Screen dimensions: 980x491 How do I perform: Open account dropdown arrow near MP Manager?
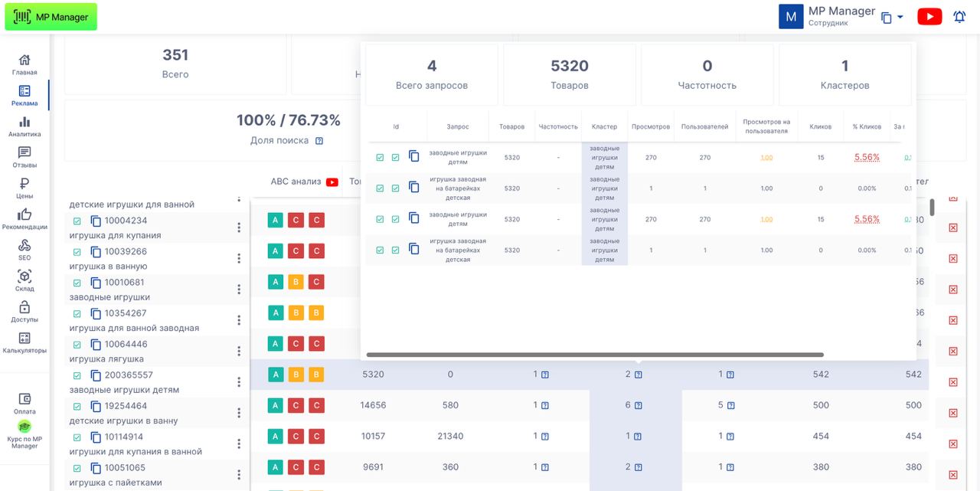(900, 17)
